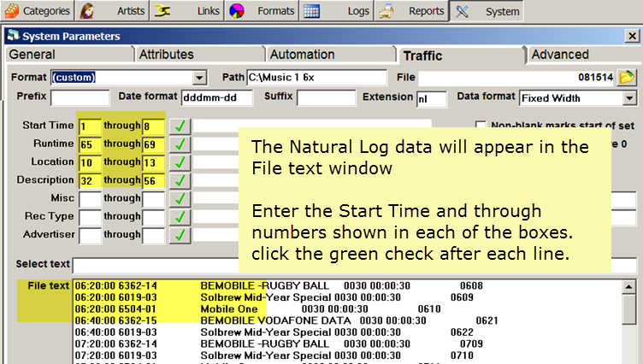Click the Extension field containing nl
643x364 pixels.
pyautogui.click(x=432, y=99)
